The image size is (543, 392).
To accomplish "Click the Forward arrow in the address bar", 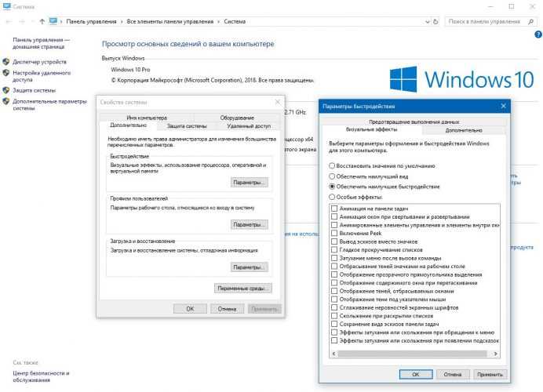I will [x=22, y=21].
